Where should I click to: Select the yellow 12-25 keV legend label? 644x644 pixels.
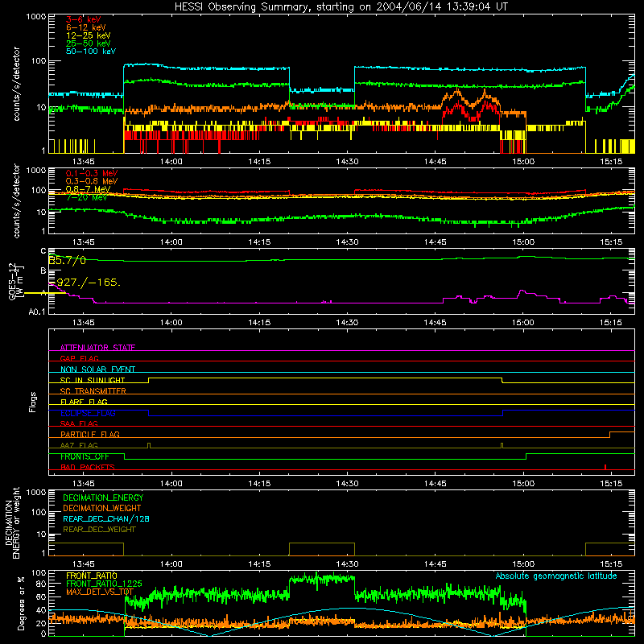(88, 35)
